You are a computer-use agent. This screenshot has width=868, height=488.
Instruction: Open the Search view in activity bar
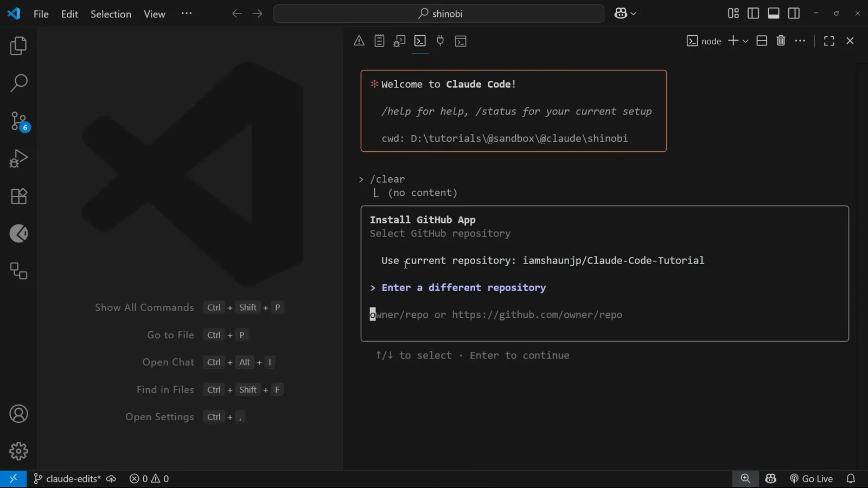tap(18, 84)
